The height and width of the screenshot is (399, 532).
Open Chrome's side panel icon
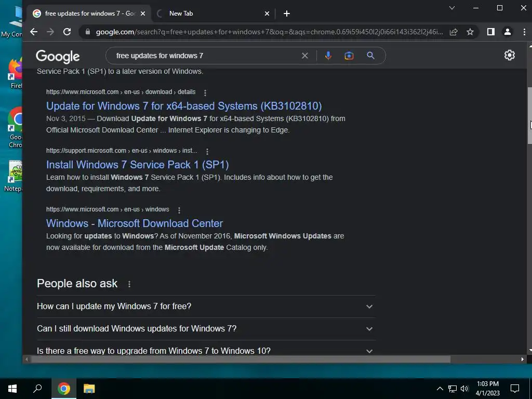click(x=490, y=32)
